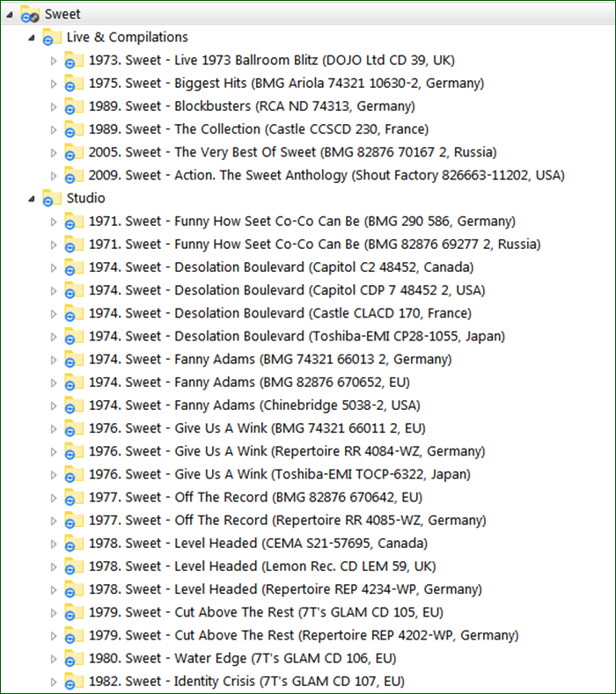
Task: Expand The Very Best Of Sweet arrow
Action: pyautogui.click(x=54, y=153)
